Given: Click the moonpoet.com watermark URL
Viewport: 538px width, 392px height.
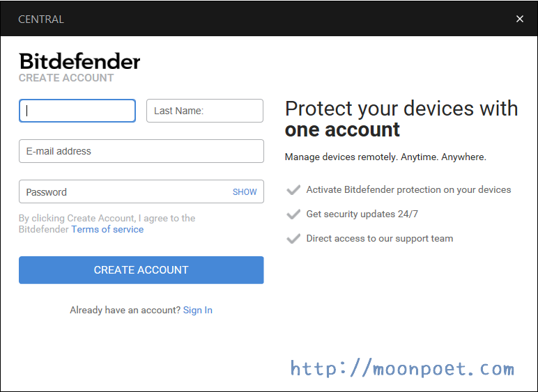Looking at the screenshot, I should tap(402, 368).
